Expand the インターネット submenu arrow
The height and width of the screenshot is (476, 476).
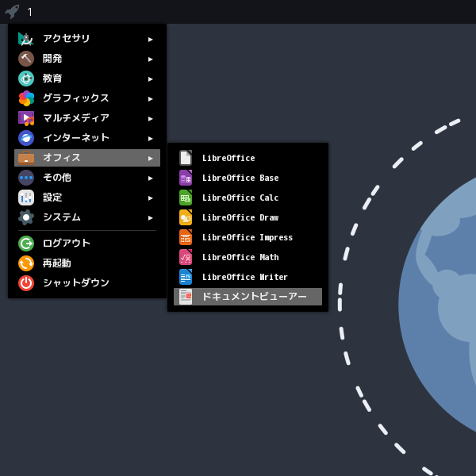(150, 139)
